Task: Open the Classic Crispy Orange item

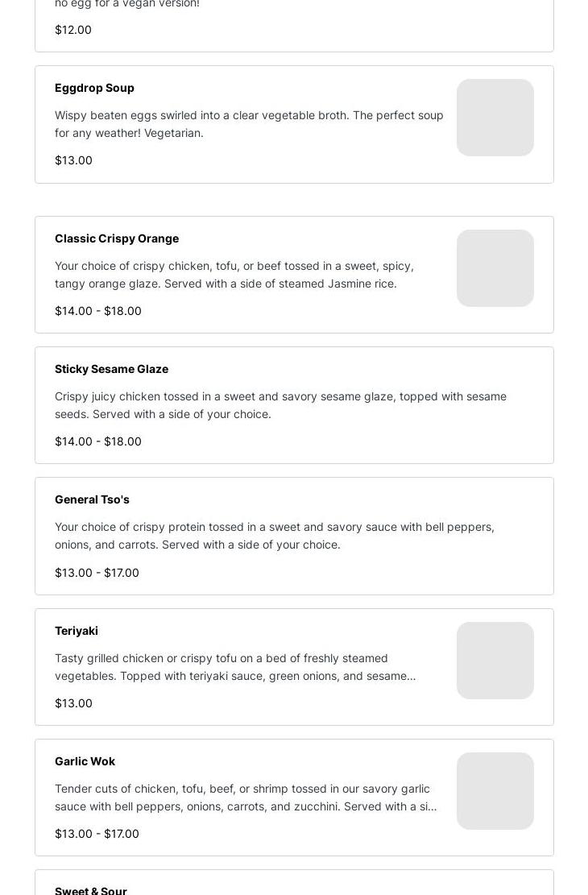Action: 117,238
